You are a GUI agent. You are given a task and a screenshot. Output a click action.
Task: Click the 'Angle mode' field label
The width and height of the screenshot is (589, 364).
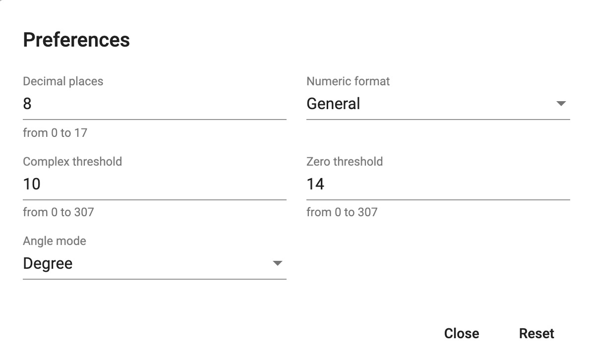55,241
